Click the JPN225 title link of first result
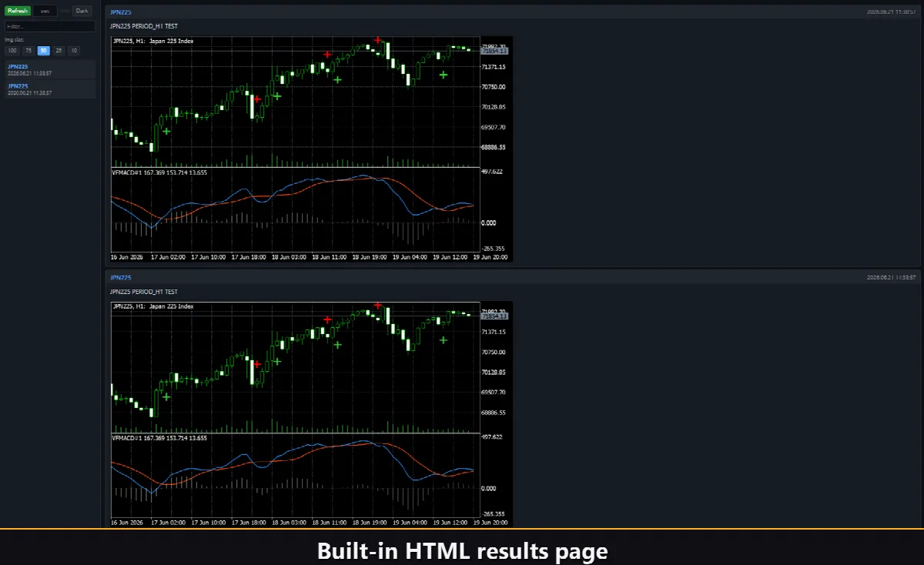 coord(121,13)
